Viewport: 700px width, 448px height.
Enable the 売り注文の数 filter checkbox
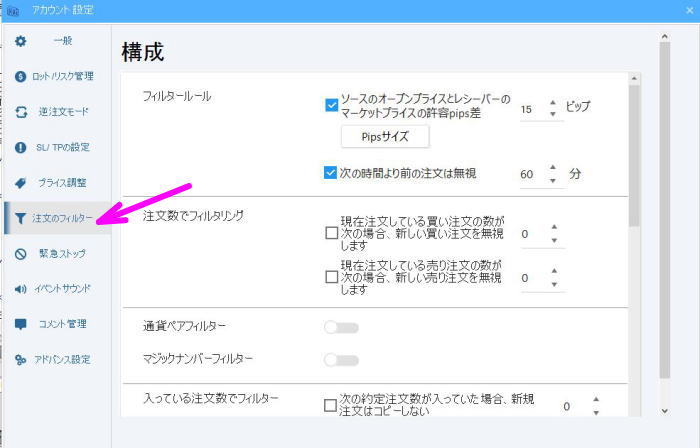click(331, 277)
